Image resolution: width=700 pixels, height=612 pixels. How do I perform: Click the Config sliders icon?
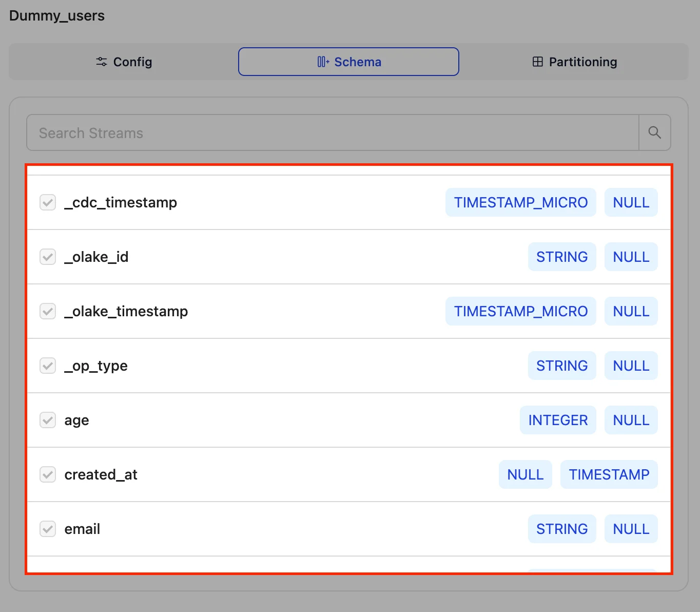coord(102,62)
